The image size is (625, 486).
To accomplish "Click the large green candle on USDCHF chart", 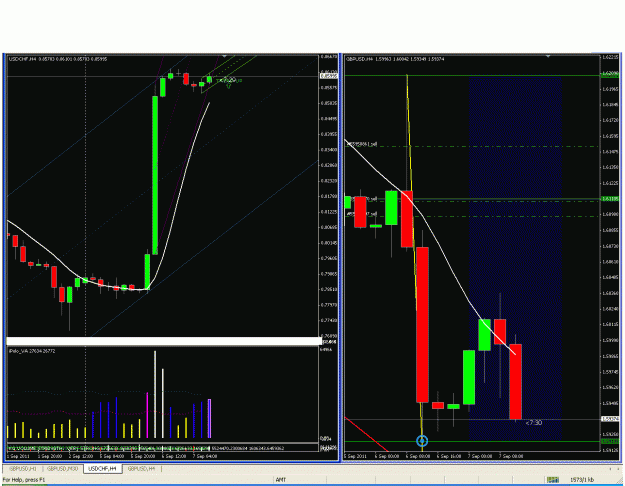I will [155, 175].
